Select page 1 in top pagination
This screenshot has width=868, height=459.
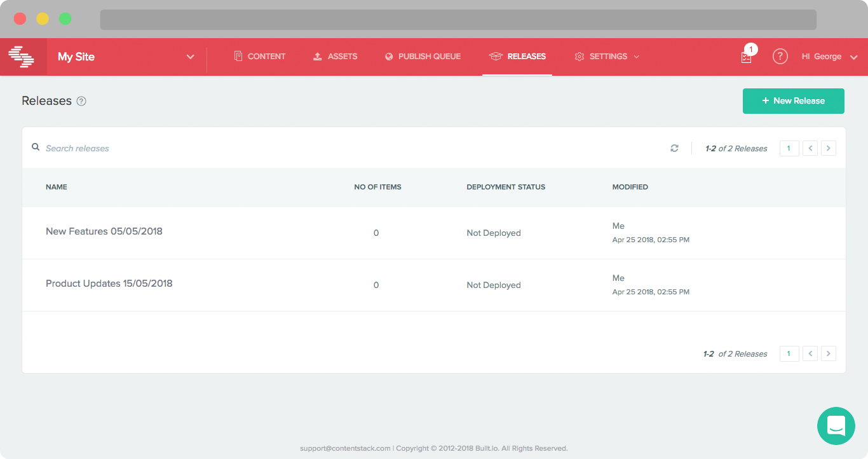coord(789,148)
